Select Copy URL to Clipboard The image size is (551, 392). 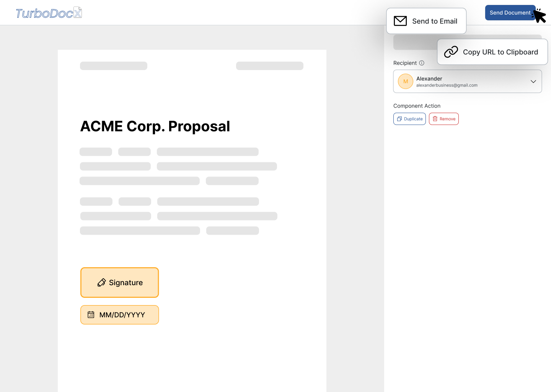click(x=500, y=52)
